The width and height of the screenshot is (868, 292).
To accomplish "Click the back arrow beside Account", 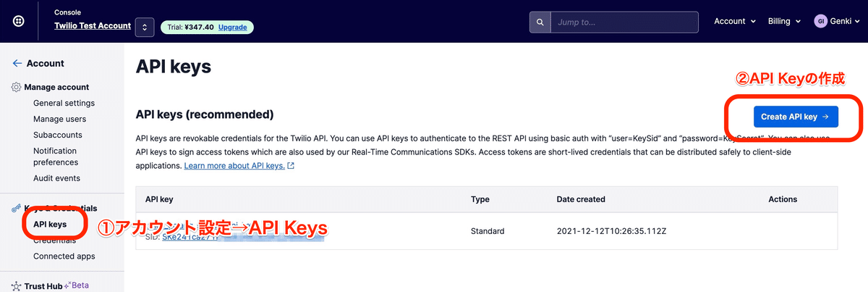I will 17,64.
